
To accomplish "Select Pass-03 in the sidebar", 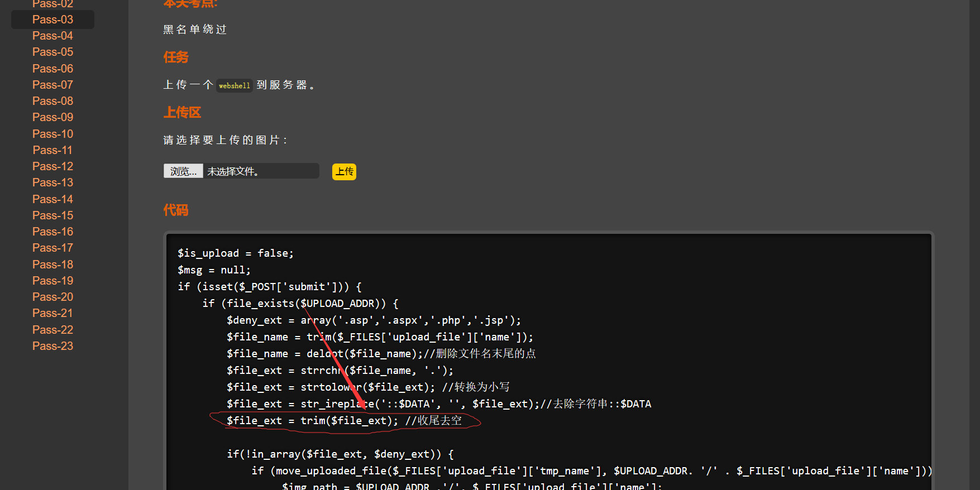I will [x=52, y=20].
